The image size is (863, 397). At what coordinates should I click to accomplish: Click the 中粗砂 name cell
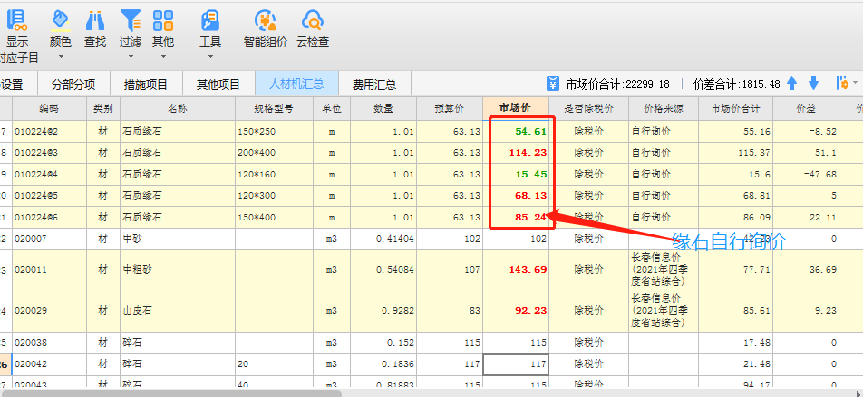(x=178, y=270)
